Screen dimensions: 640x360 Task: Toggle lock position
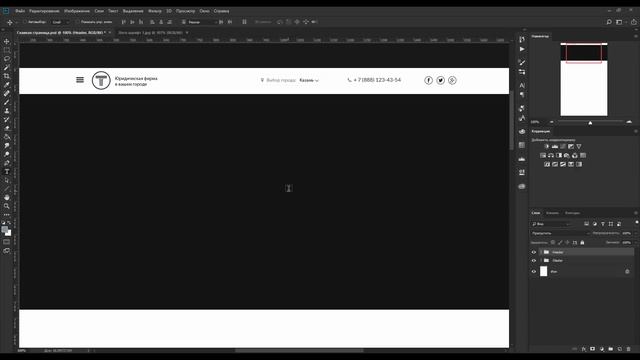[x=567, y=242]
